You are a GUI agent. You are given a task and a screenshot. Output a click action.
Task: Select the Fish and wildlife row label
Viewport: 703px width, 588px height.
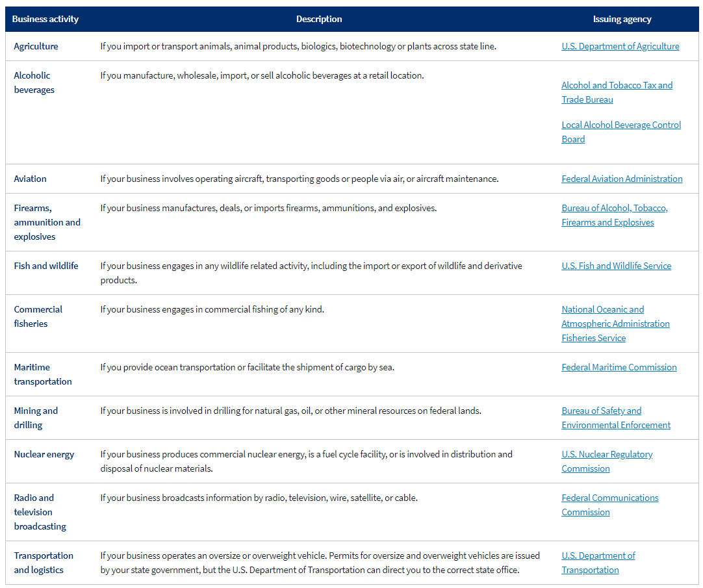46,266
